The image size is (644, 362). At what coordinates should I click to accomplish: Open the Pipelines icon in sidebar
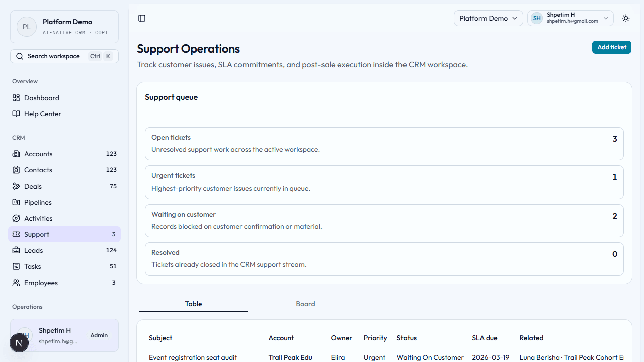click(x=16, y=202)
